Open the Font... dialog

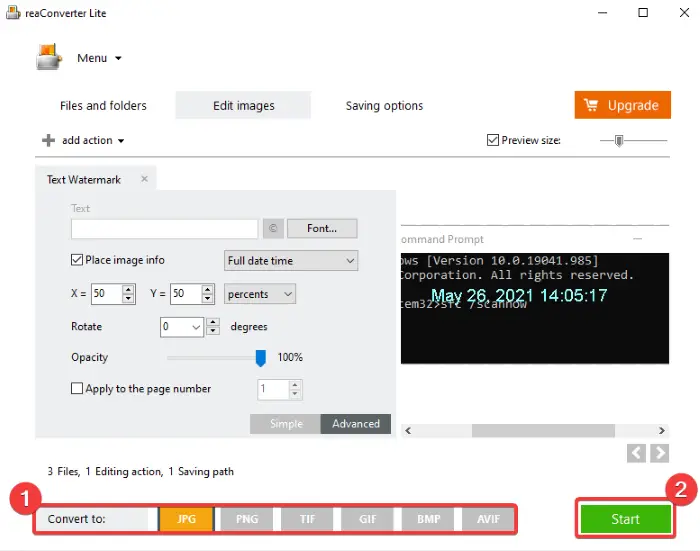point(322,229)
